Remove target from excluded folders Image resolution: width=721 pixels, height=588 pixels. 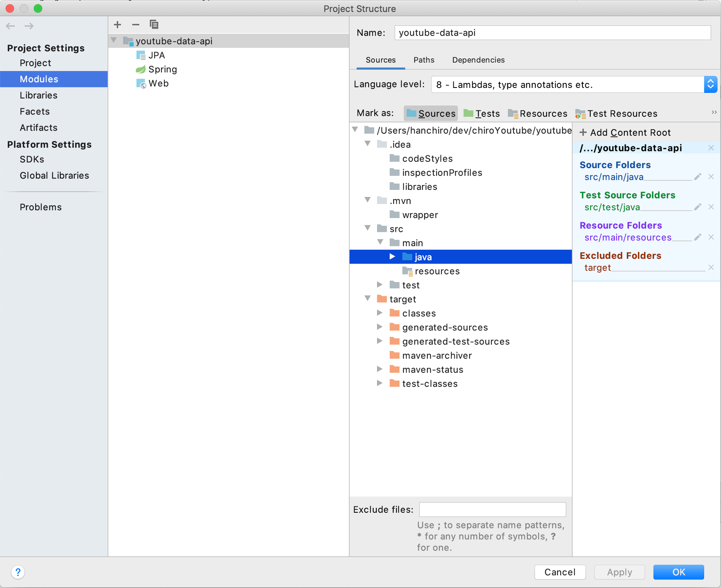pyautogui.click(x=711, y=268)
